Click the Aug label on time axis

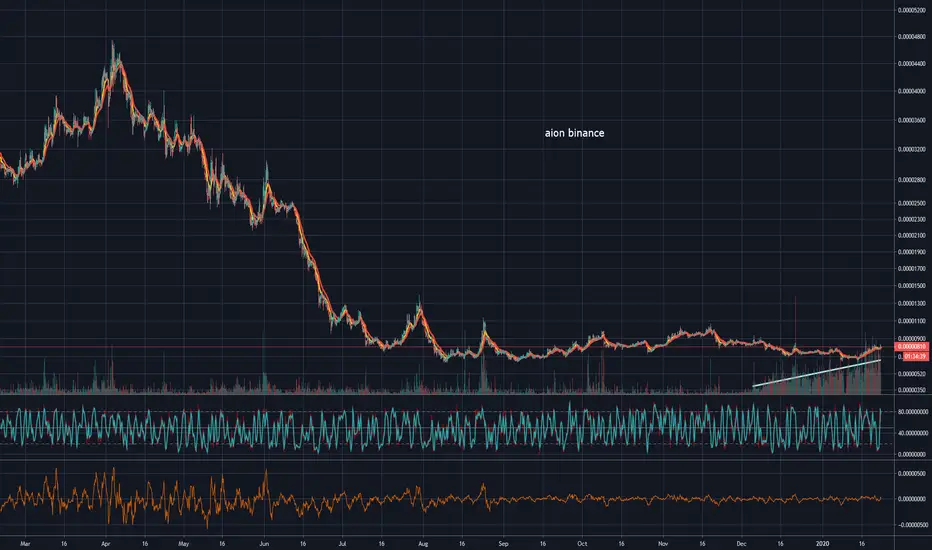(423, 543)
